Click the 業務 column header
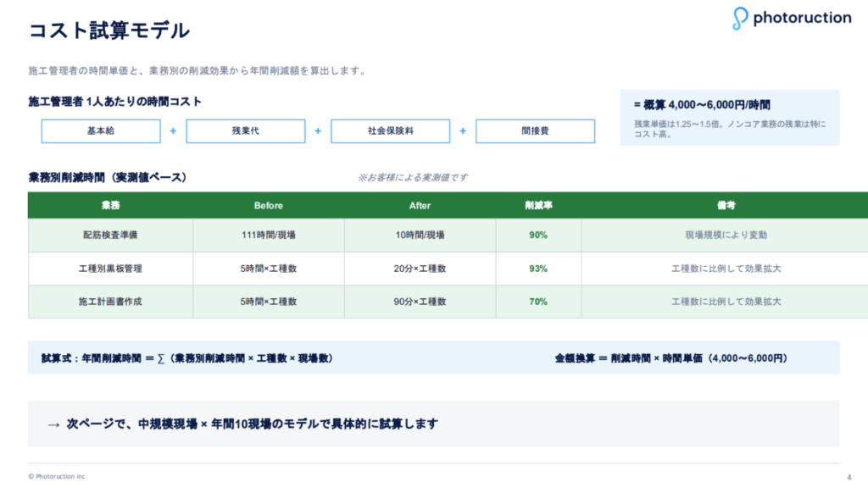The image size is (868, 488). pos(111,205)
